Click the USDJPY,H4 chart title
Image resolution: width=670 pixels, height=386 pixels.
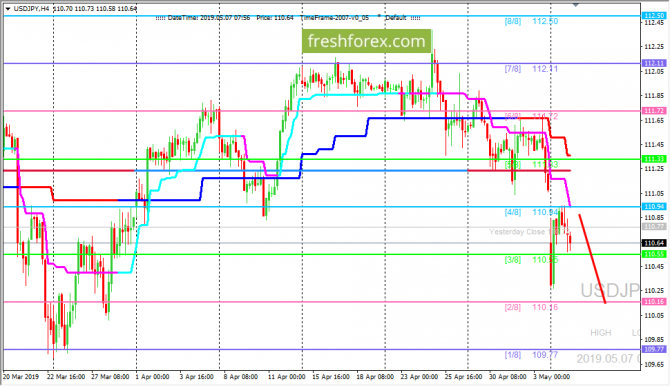(31, 9)
